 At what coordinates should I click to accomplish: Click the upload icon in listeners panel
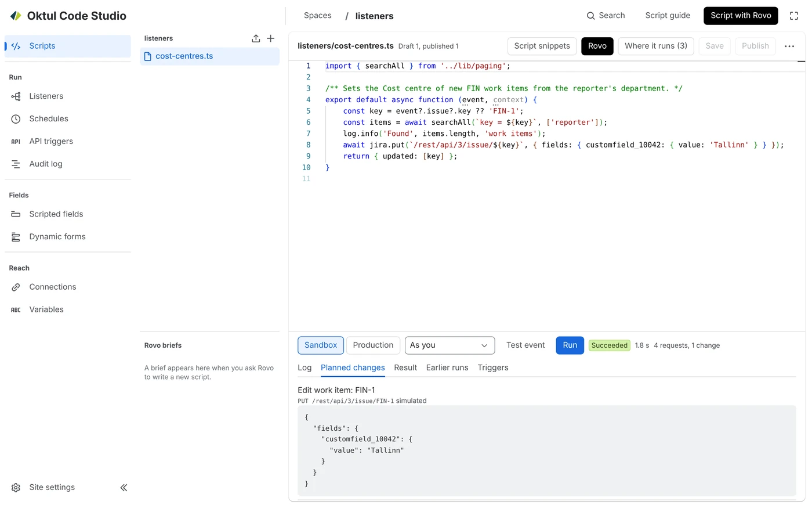coord(256,38)
